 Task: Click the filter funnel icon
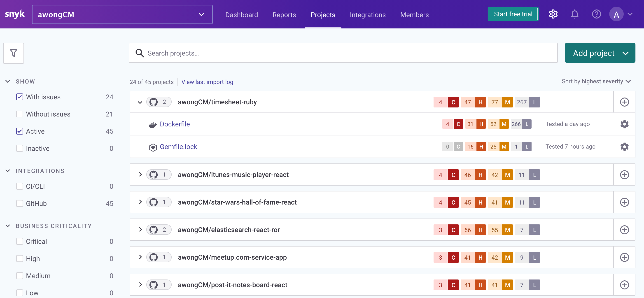[14, 53]
